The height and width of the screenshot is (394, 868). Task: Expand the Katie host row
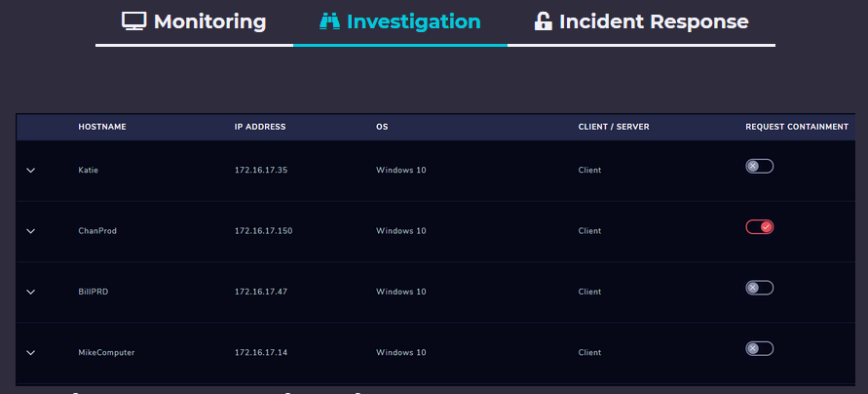click(x=30, y=171)
